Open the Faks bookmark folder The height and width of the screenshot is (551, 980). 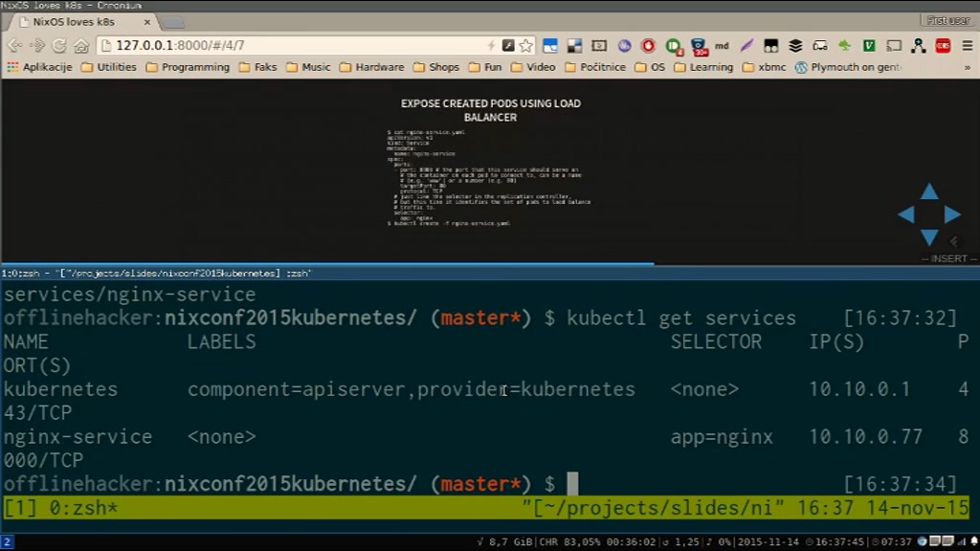(257, 67)
